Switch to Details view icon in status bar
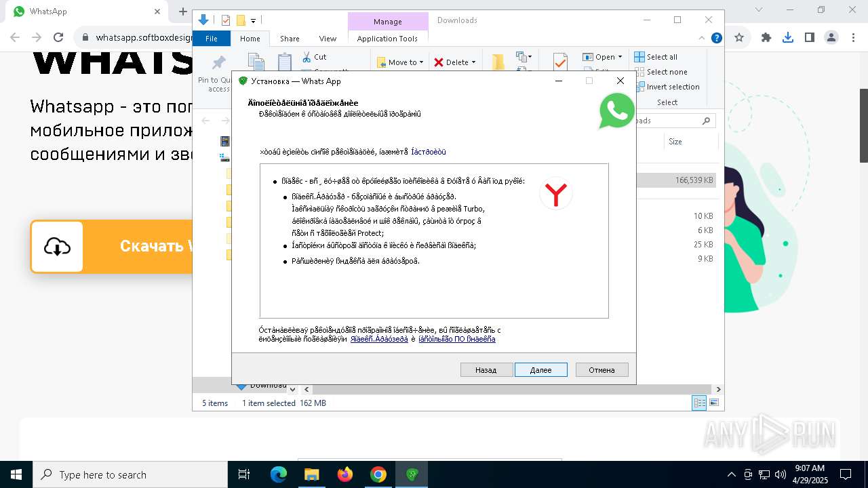Screen dimensions: 868x488 click(699, 403)
